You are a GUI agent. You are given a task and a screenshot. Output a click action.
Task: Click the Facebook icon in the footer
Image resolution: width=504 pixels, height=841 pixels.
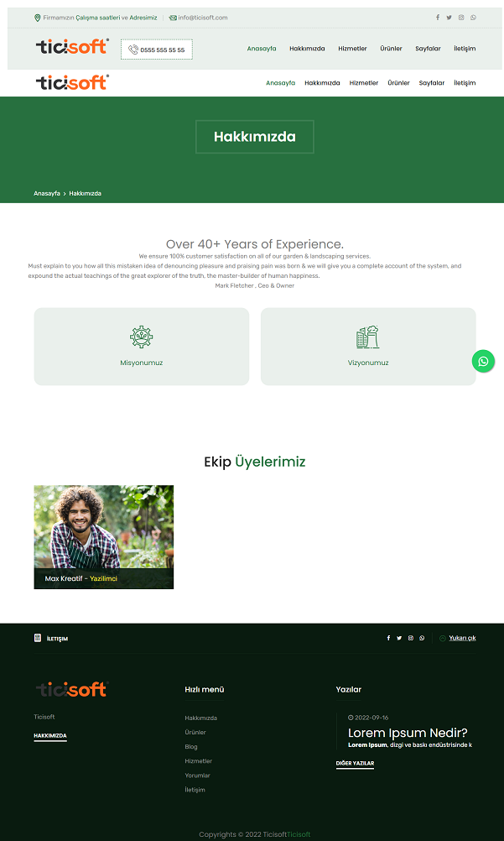click(388, 638)
